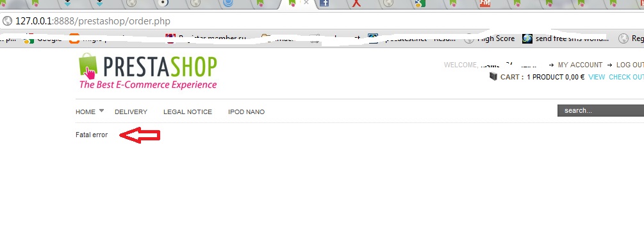This screenshot has width=644, height=241.
Task: Open the LEGAL NOTICE menu item
Action: [x=188, y=112]
